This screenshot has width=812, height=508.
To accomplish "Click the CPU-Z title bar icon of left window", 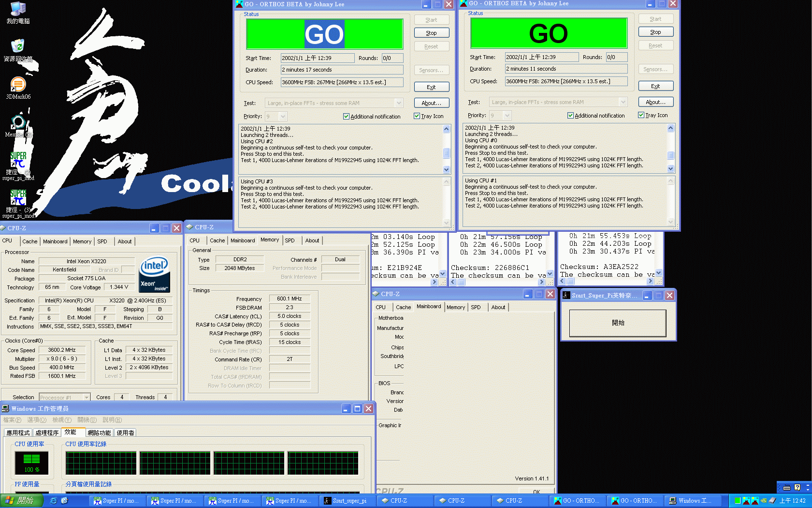I will click(3, 228).
